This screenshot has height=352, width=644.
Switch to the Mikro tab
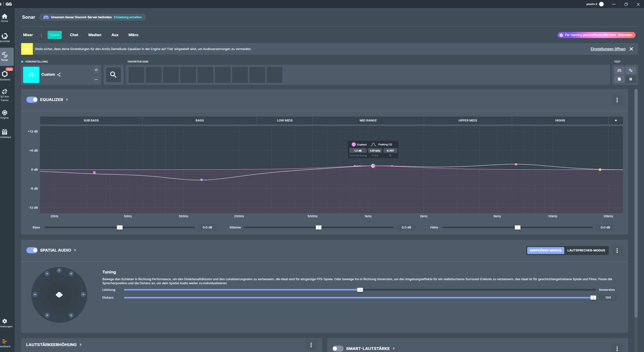[133, 35]
